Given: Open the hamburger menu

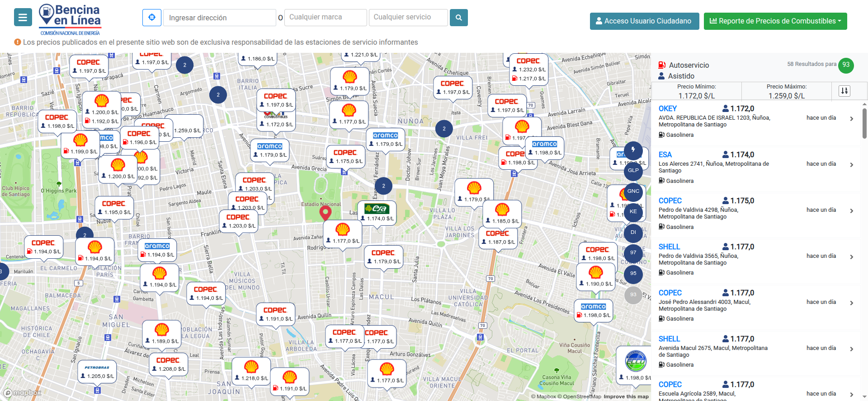Looking at the screenshot, I should 23,18.
